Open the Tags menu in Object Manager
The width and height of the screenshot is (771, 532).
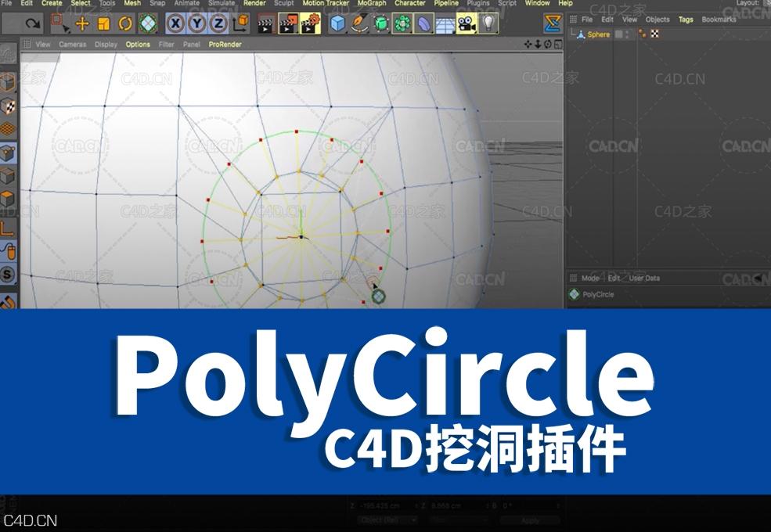[685, 19]
